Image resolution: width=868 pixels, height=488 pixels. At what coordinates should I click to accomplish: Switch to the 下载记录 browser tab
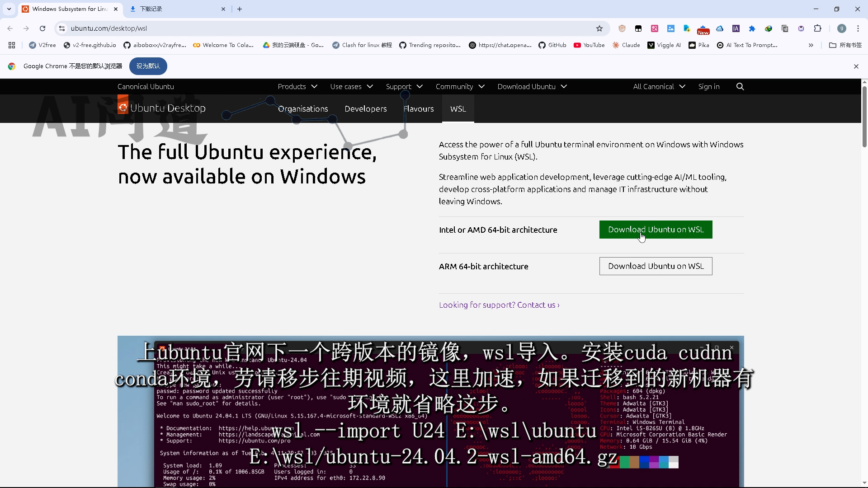coord(176,9)
